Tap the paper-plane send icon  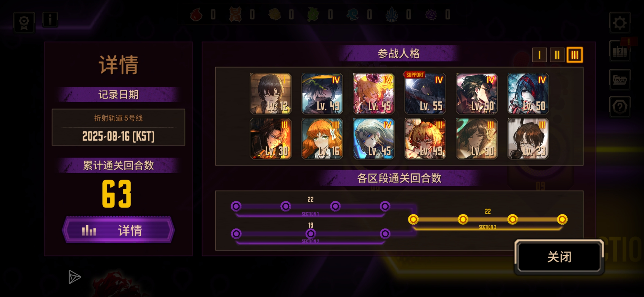[x=74, y=277]
